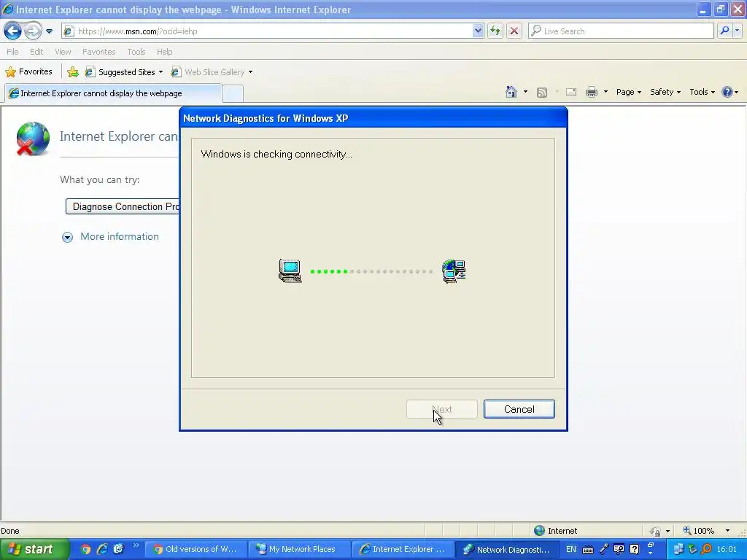Go back with the Back arrow button
Image resolution: width=747 pixels, height=560 pixels.
pyautogui.click(x=12, y=31)
